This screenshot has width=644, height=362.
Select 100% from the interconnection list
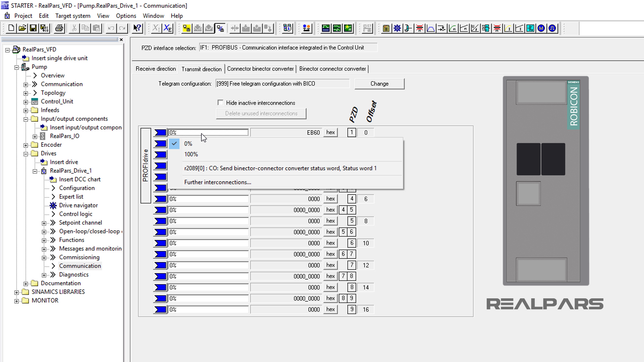(x=191, y=154)
